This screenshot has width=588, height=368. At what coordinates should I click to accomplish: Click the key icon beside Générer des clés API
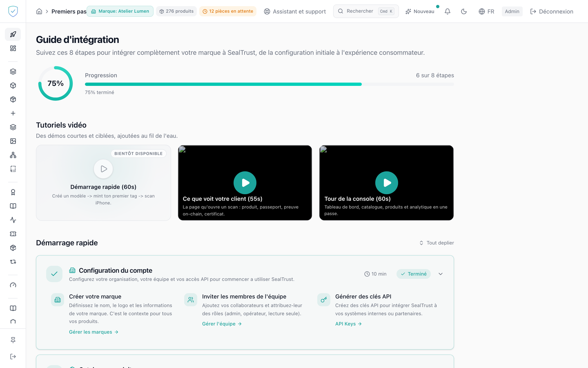pyautogui.click(x=324, y=300)
